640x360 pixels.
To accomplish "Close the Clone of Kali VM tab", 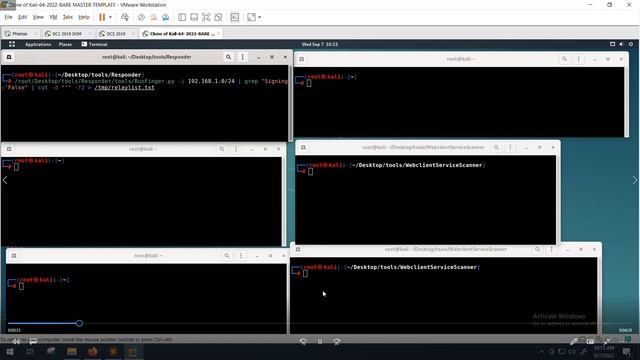I will [219, 33].
